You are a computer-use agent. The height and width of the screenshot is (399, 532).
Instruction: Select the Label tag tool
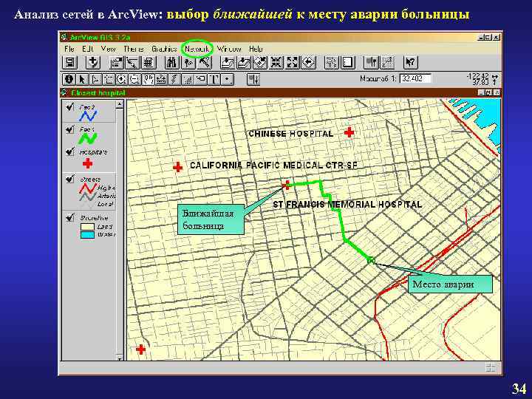[201, 79]
